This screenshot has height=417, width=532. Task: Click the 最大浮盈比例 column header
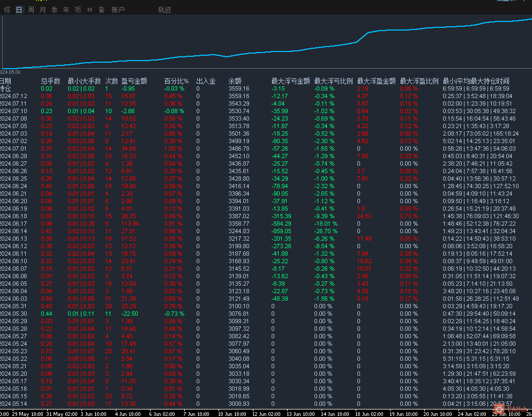[x=419, y=81]
